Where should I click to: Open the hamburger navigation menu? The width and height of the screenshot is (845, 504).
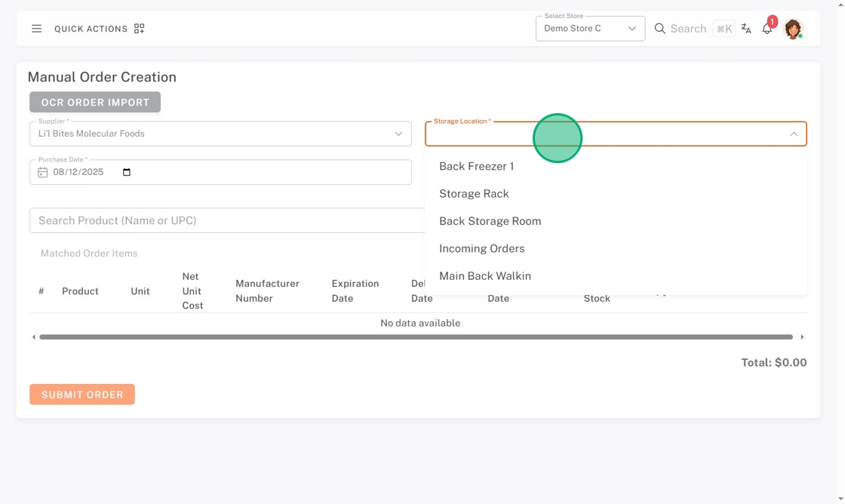[36, 29]
